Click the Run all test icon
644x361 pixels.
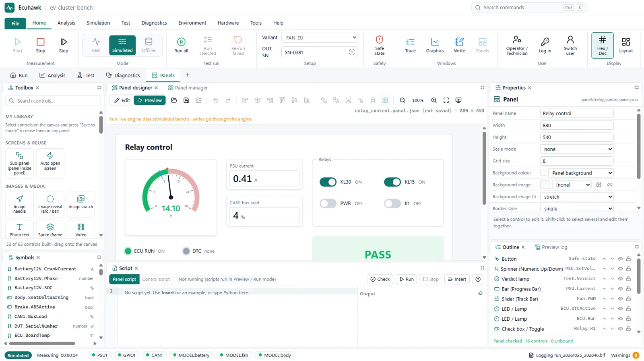181,41
